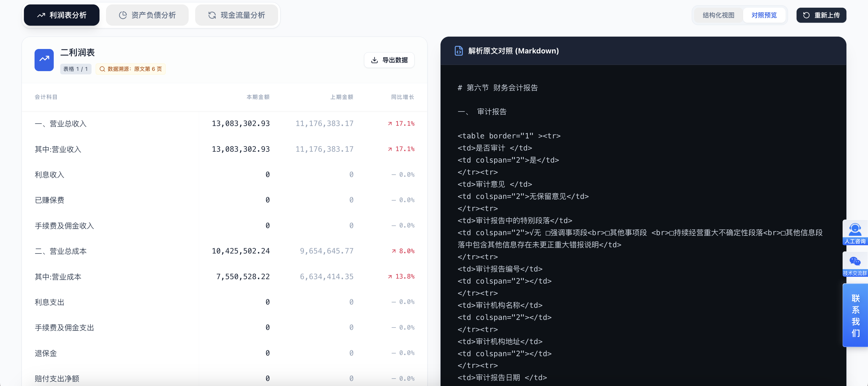Viewport: 868px width, 386px height.
Task: Click 数据溯源：原文第 6 页 link
Action: click(131, 69)
